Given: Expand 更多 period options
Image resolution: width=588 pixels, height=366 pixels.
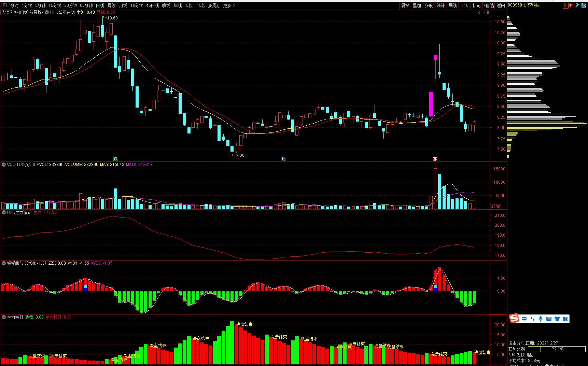Looking at the screenshot, I should [229, 5].
